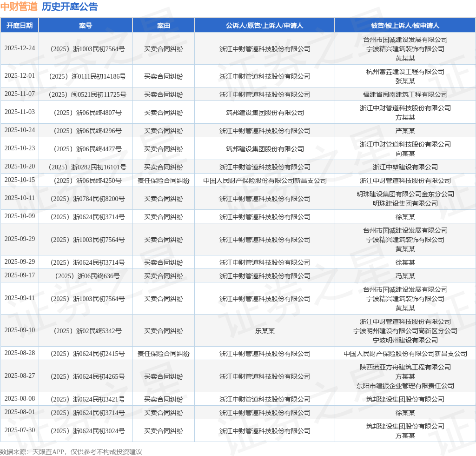Click defendant 福建省闽南建筑工程有限公司
Image resolution: width=476 pixels, height=456 pixels.
[x=405, y=94]
